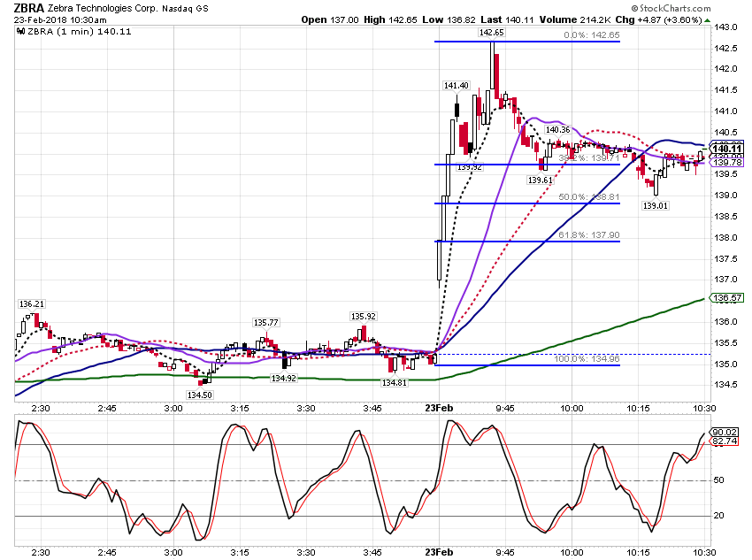Select the 139.92 candle low tag
The height and width of the screenshot is (560, 752).
[x=470, y=167]
